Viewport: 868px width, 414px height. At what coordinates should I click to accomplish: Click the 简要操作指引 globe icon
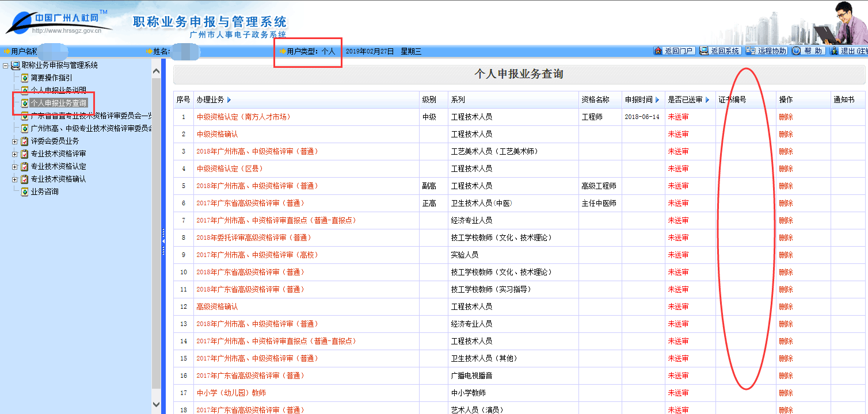pyautogui.click(x=25, y=78)
